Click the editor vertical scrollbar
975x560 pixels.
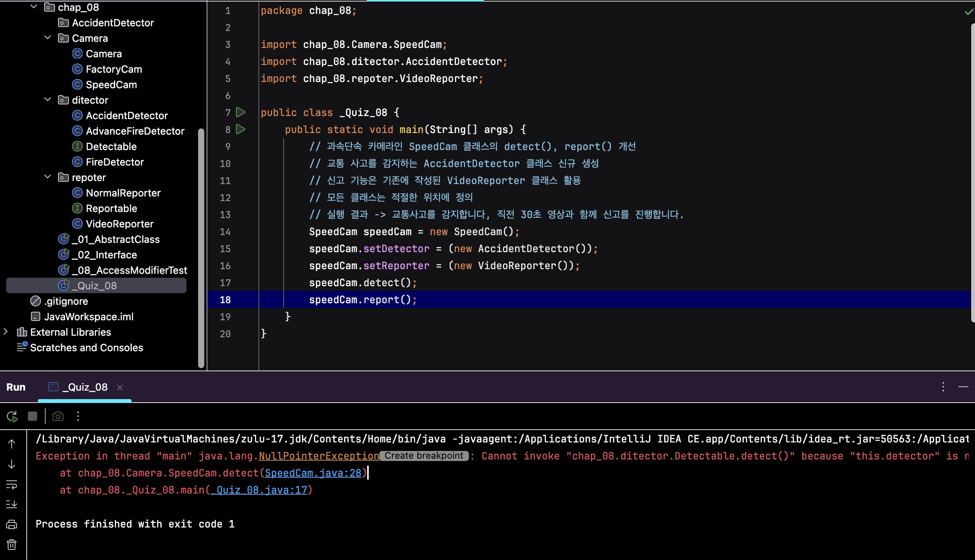tap(973, 172)
